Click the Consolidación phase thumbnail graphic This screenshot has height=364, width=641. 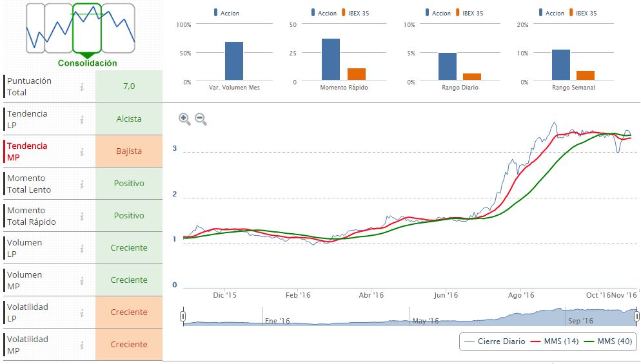[81, 28]
